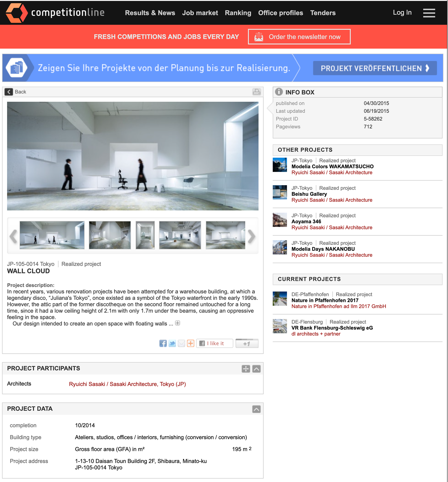Click Order the newsletter now button

pyautogui.click(x=299, y=37)
